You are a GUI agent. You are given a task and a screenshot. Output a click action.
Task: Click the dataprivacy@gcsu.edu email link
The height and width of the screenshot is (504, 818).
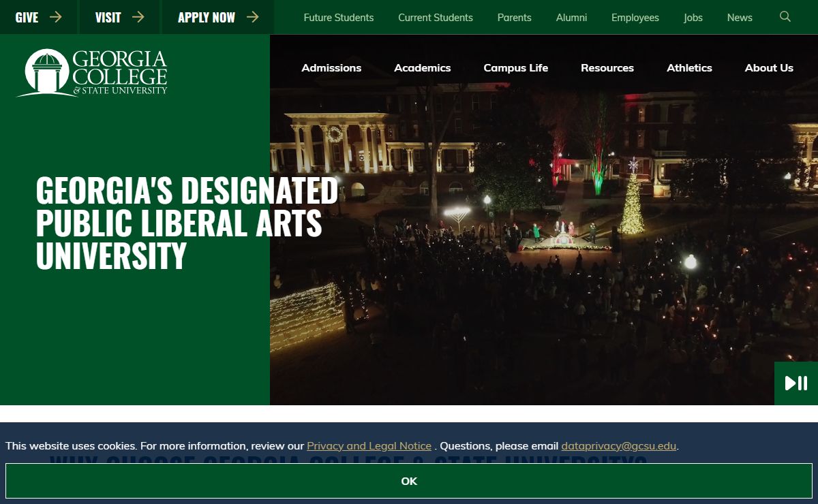click(619, 445)
